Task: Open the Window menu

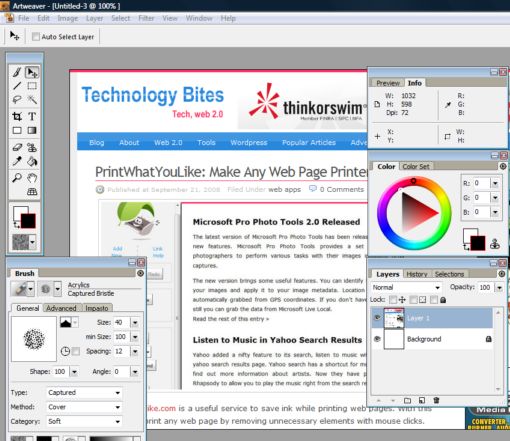Action: tap(199, 18)
